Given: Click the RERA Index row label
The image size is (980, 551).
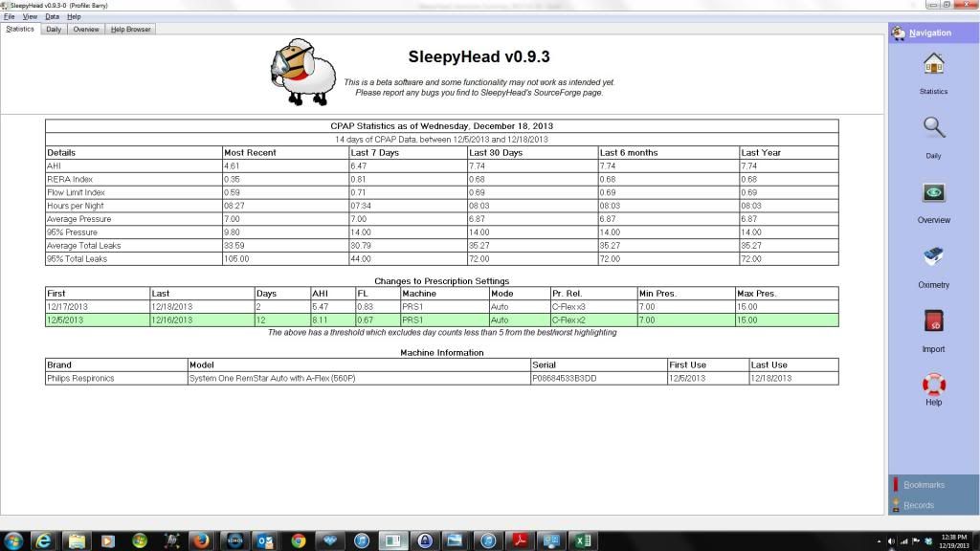Looking at the screenshot, I should (69, 179).
